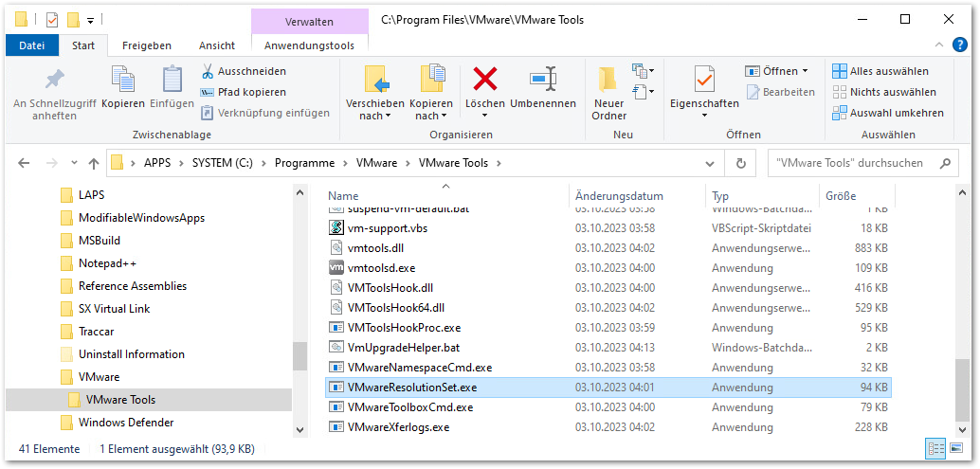Select all with Alles auswählen

[880, 71]
